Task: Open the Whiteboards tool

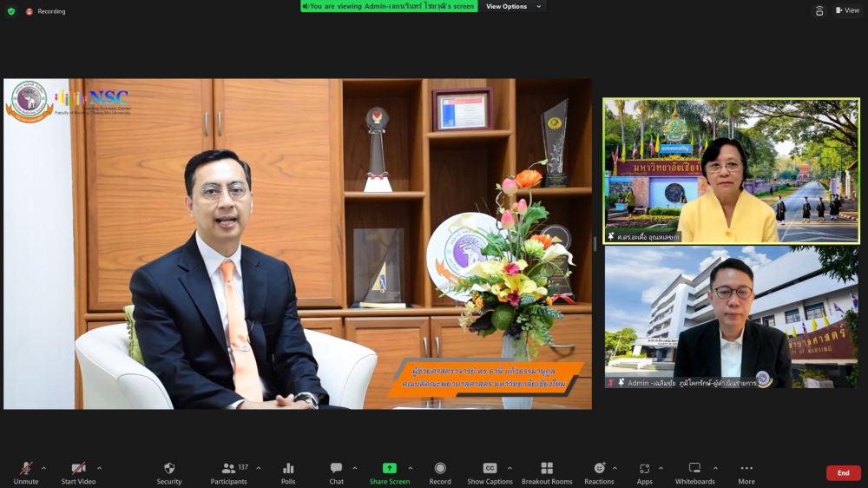Action: point(694,472)
